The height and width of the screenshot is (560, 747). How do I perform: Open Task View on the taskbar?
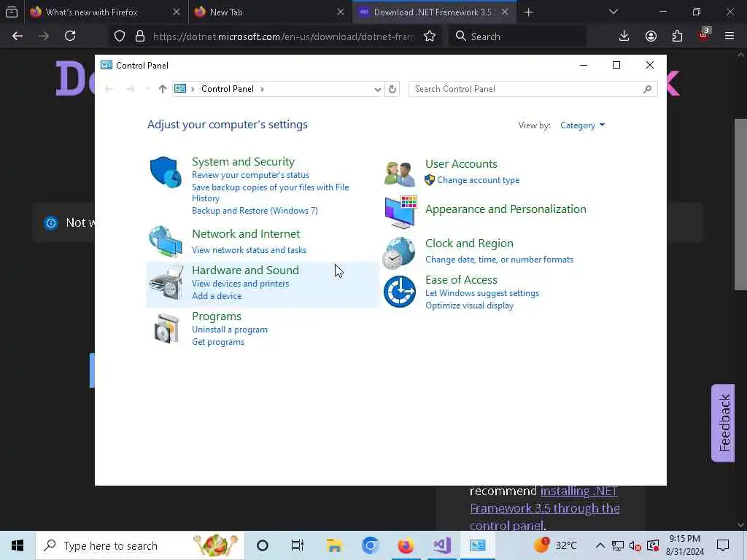[x=298, y=545]
